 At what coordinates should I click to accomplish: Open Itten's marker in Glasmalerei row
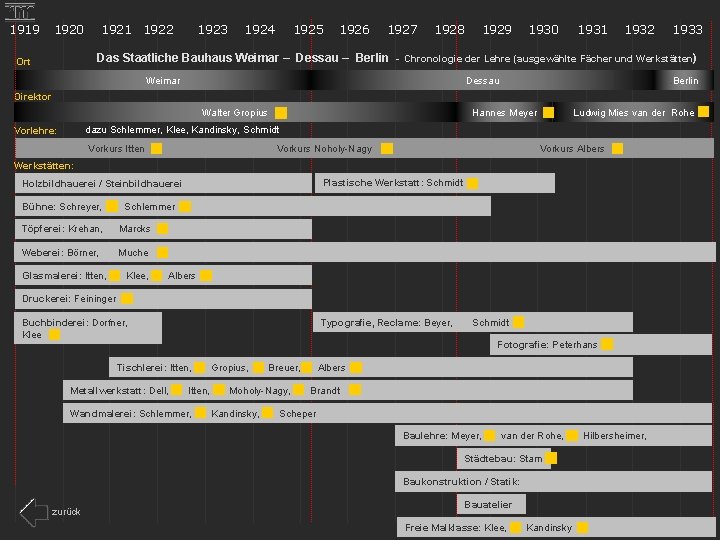tap(115, 276)
